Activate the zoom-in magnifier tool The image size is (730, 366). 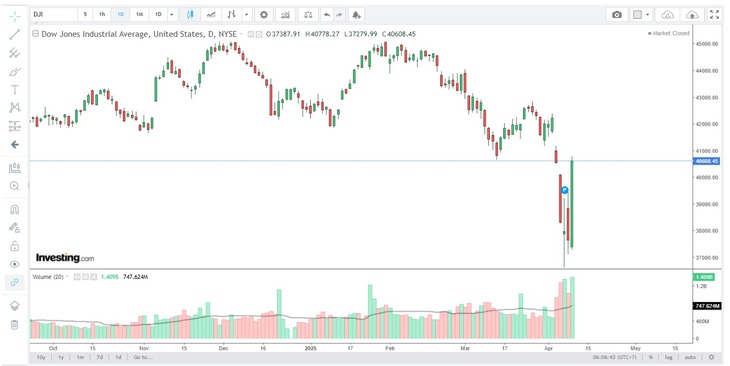point(14,186)
